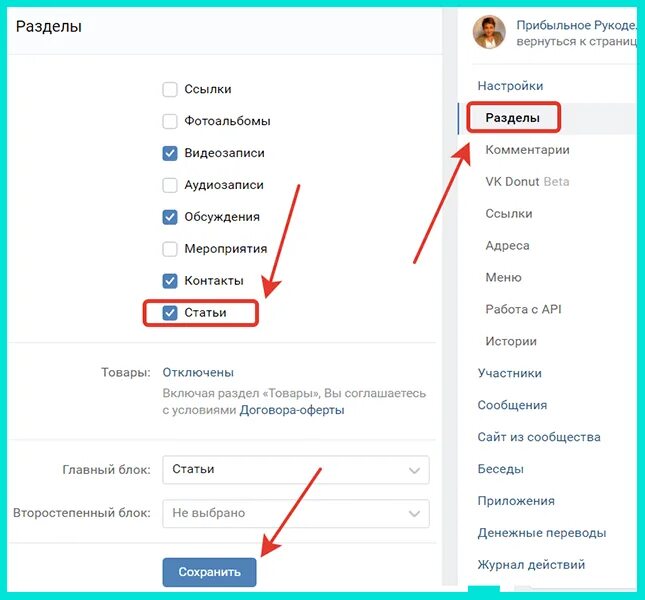Enable the Ссылки checkbox
The height and width of the screenshot is (600, 645).
click(170, 89)
